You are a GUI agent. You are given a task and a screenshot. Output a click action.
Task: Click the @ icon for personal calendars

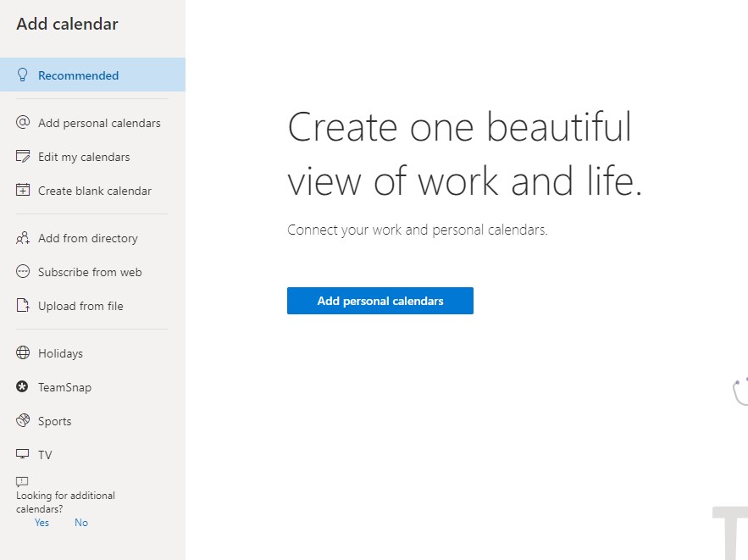23,123
